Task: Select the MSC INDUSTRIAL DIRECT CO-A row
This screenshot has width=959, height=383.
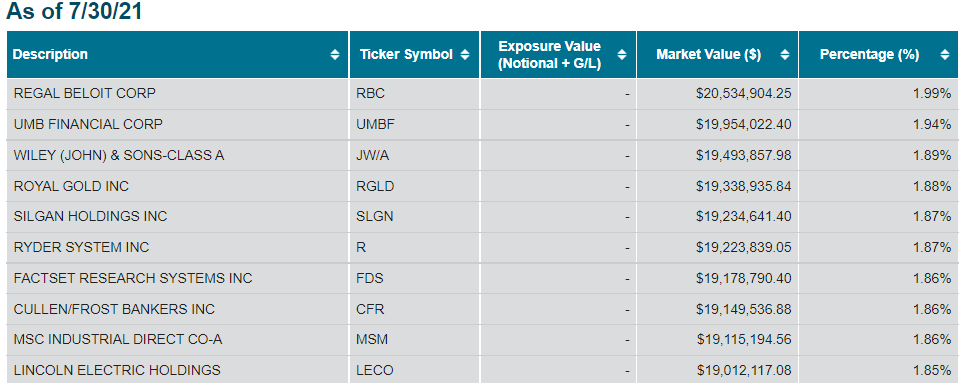Action: [483, 340]
